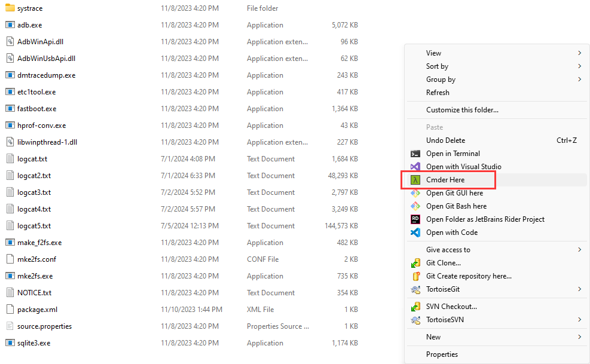Click the VS Code blue icon

(x=415, y=233)
